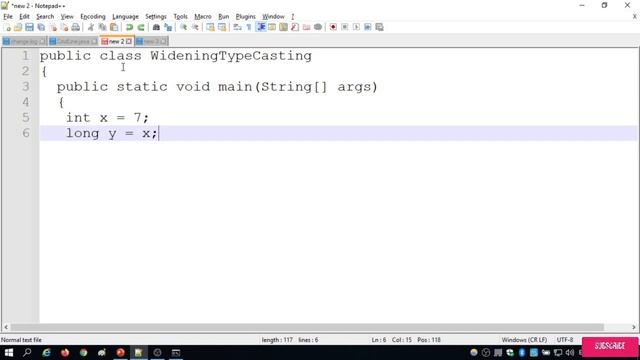
Task: Start macro recording with red dot icon
Action: (x=333, y=27)
